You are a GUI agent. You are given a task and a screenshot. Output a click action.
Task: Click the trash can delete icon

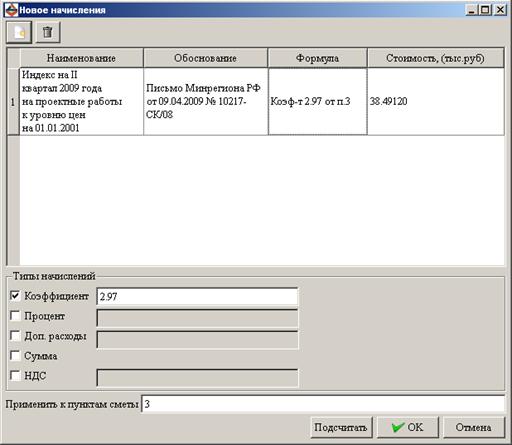click(x=48, y=32)
